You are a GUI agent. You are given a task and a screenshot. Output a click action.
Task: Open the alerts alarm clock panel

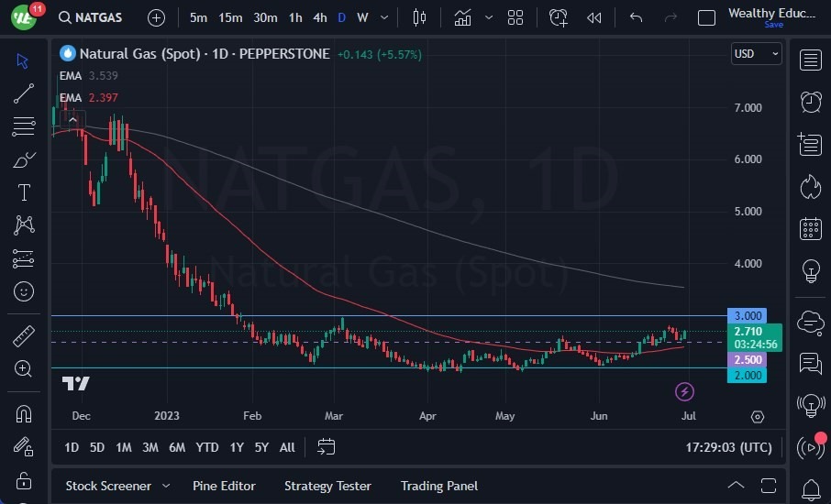pyautogui.click(x=810, y=102)
